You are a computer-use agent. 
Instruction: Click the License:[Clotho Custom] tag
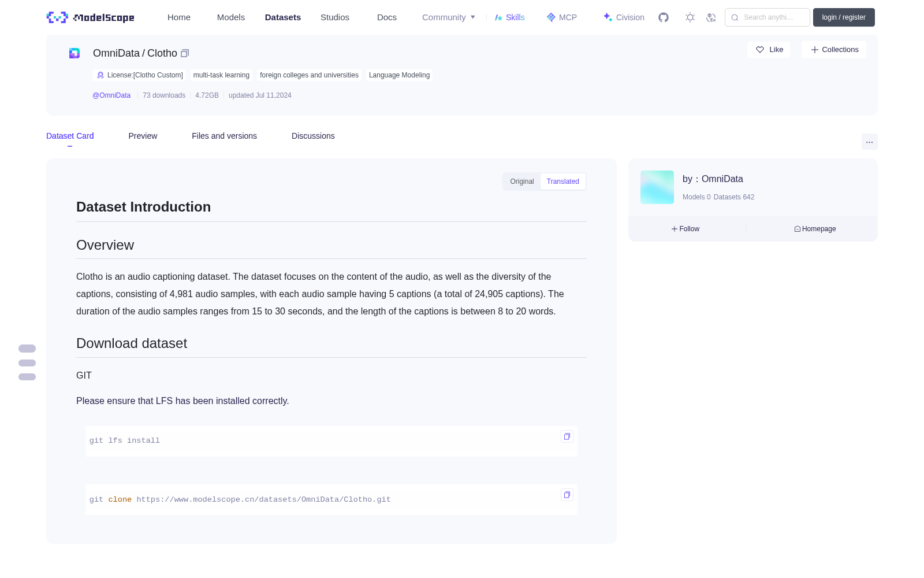[139, 75]
